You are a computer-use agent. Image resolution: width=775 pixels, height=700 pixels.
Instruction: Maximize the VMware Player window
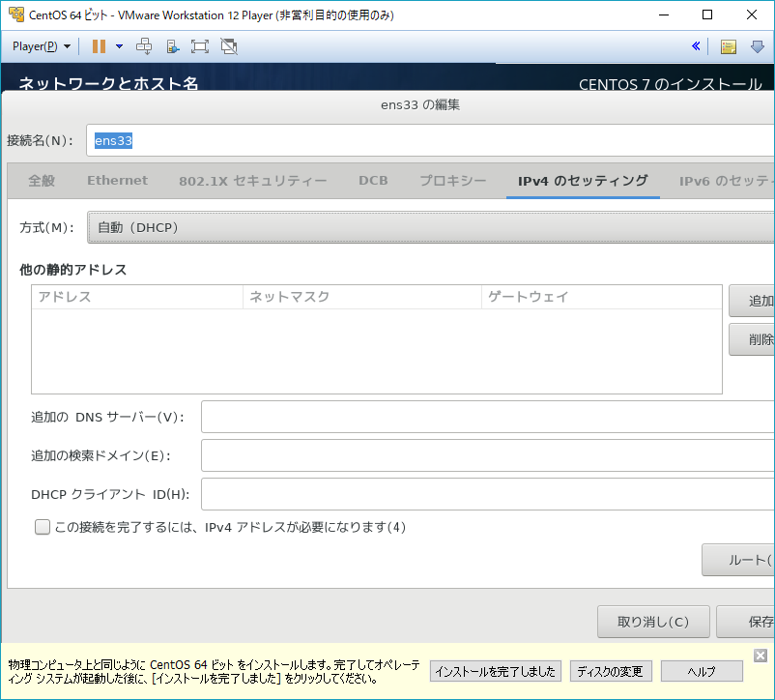coord(707,15)
